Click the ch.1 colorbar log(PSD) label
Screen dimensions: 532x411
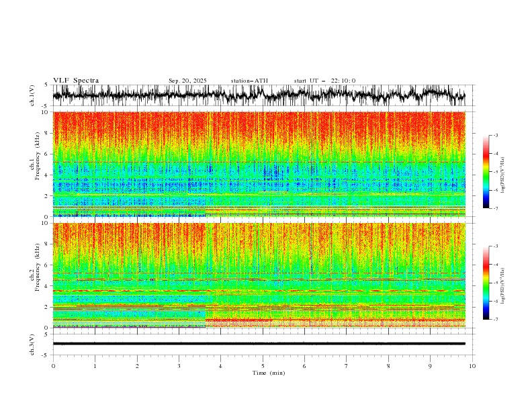point(503,175)
